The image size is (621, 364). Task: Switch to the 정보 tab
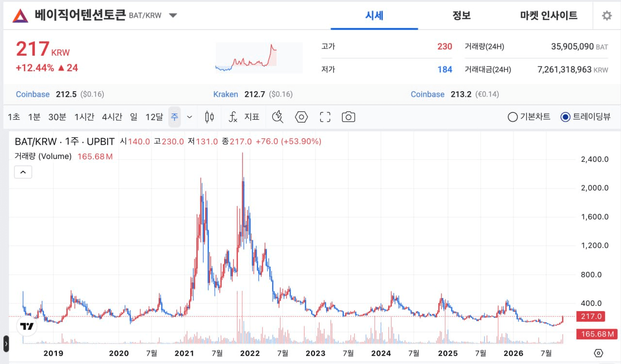point(461,16)
